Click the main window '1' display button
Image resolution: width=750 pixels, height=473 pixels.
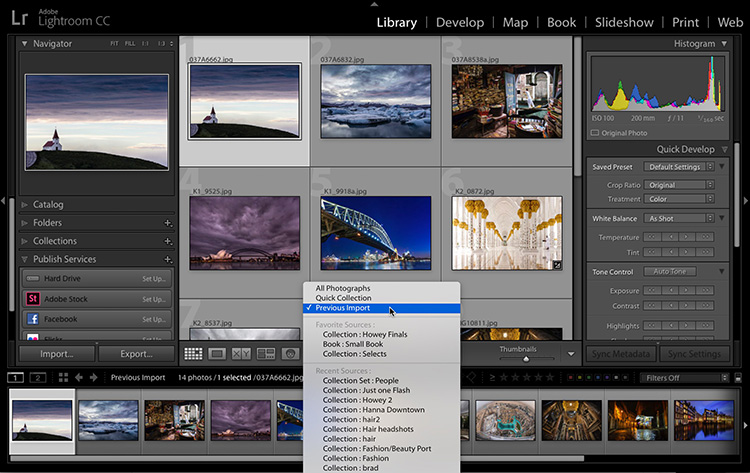pyautogui.click(x=15, y=378)
